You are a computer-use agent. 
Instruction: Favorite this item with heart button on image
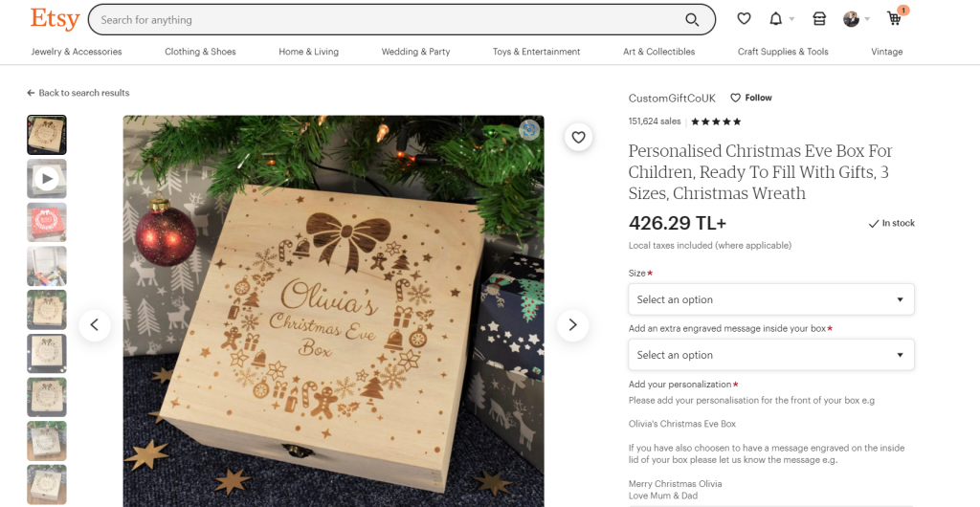click(579, 137)
